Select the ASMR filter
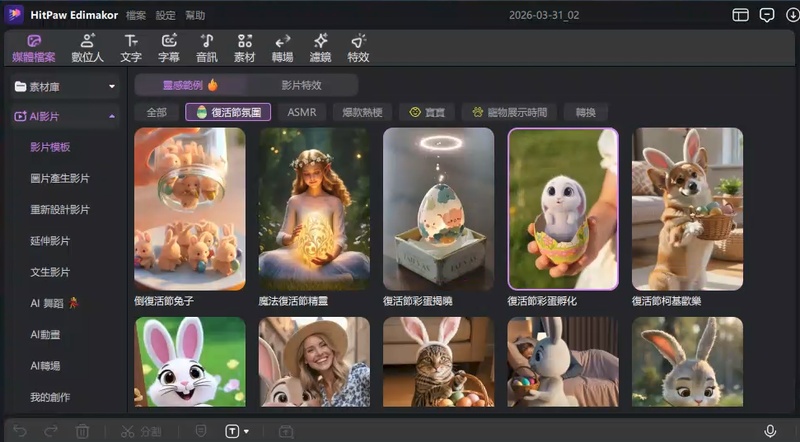800x442 pixels. 302,112
